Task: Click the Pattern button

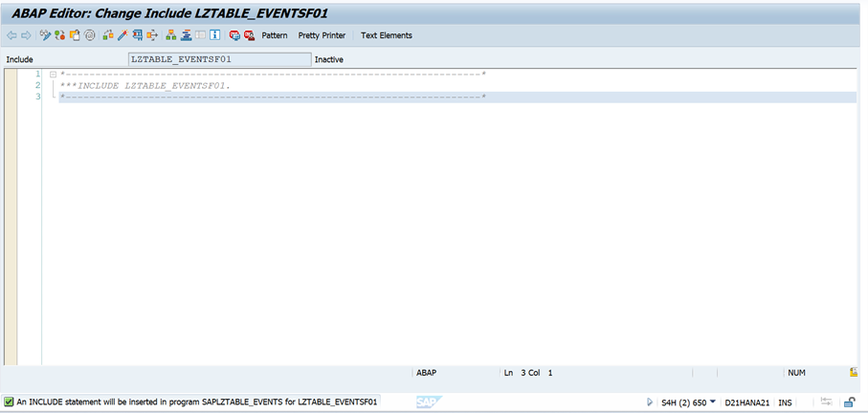Action: [275, 35]
